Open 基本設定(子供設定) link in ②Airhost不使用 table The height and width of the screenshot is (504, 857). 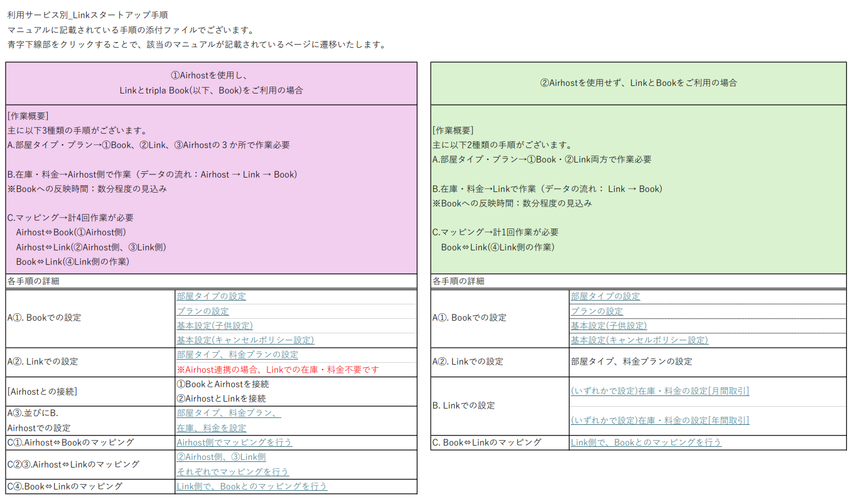click(609, 326)
